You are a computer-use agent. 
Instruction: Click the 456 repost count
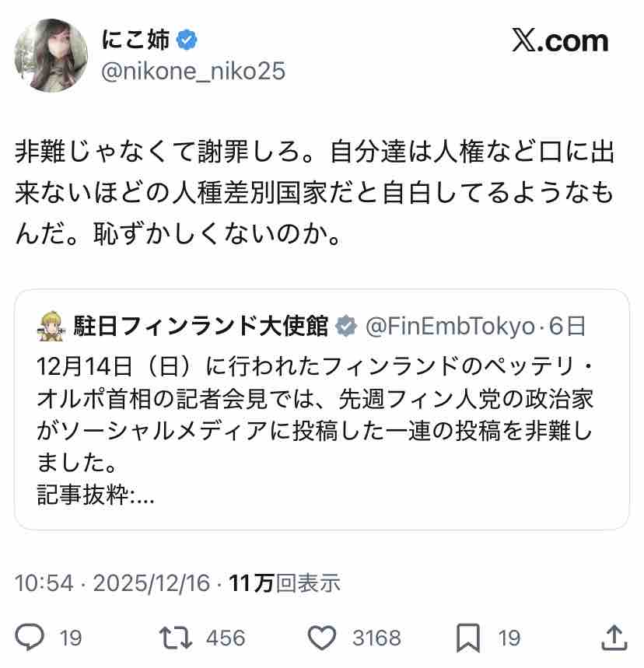[226, 638]
